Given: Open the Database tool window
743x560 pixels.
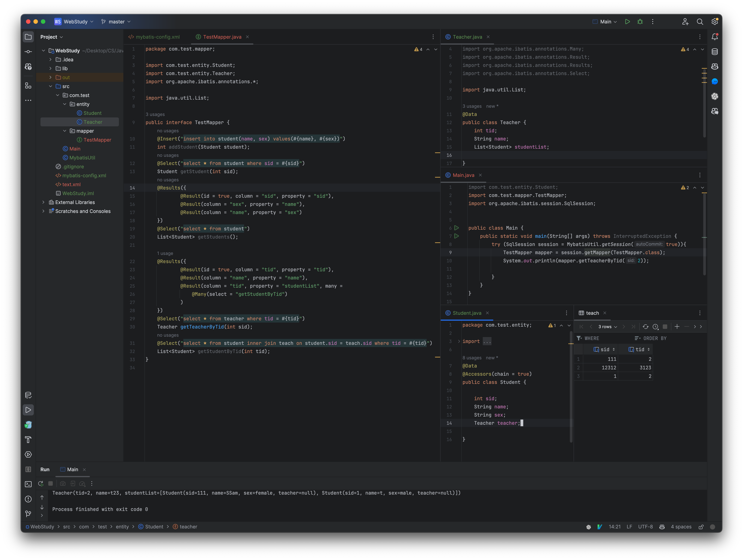Looking at the screenshot, I should [x=715, y=52].
